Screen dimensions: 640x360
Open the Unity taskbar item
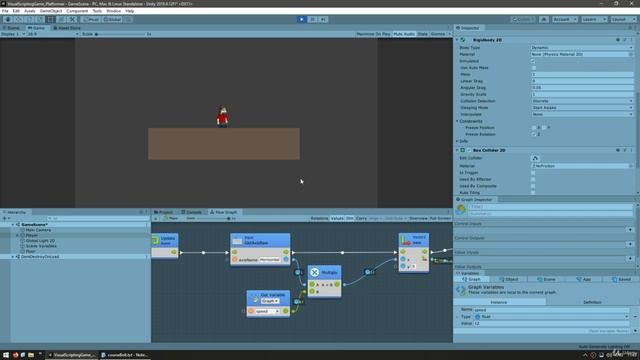(x=72, y=355)
